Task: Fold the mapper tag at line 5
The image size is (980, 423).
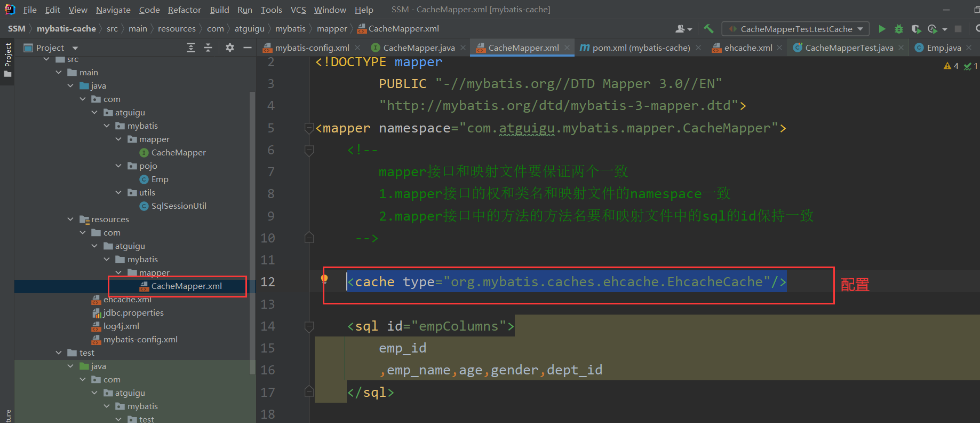Action: [309, 128]
